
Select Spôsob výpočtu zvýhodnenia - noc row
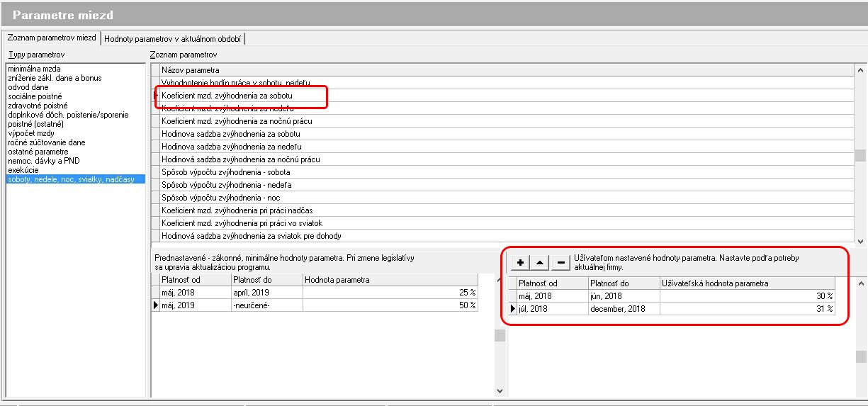pos(507,198)
